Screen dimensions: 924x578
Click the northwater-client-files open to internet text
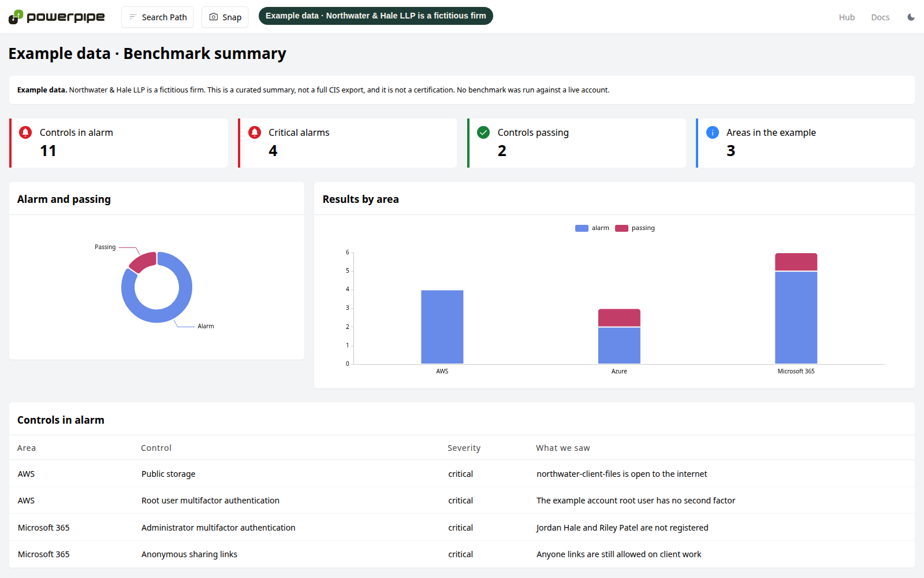click(x=622, y=474)
